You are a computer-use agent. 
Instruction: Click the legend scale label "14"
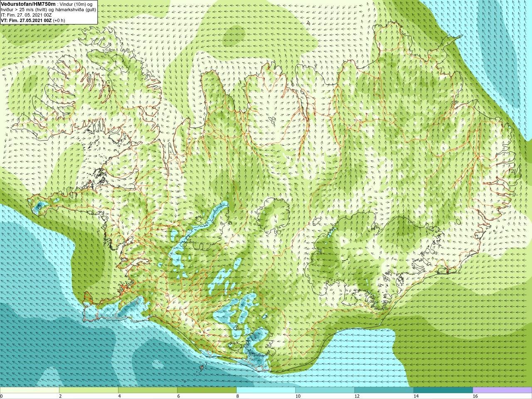pyautogui.click(x=416, y=396)
